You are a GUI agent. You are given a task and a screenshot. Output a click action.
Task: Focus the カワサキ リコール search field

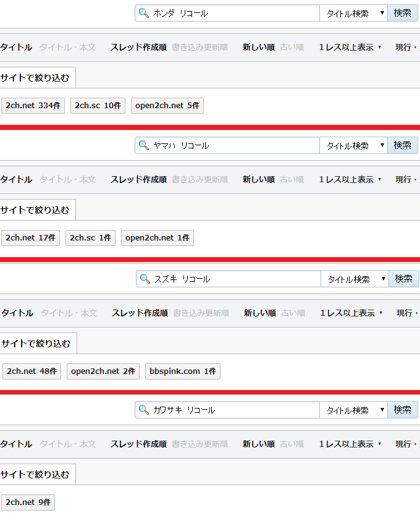227,410
